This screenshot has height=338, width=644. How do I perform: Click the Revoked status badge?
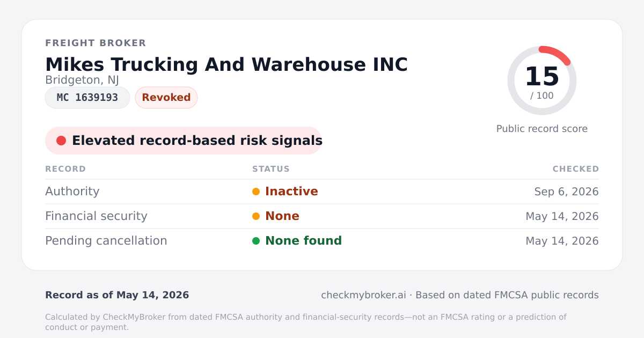tap(166, 98)
